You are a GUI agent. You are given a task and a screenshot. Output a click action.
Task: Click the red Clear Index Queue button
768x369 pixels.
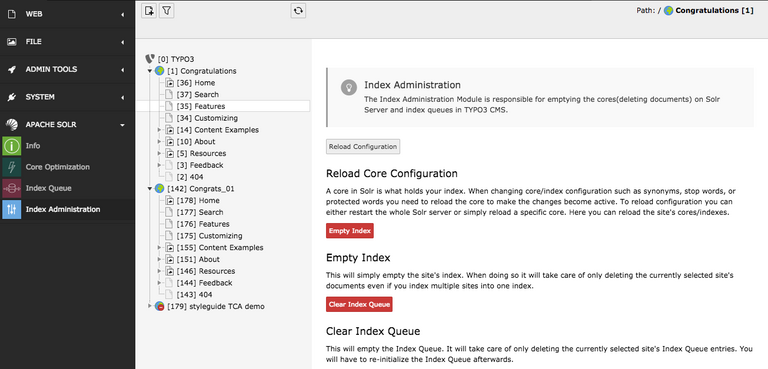pos(360,304)
